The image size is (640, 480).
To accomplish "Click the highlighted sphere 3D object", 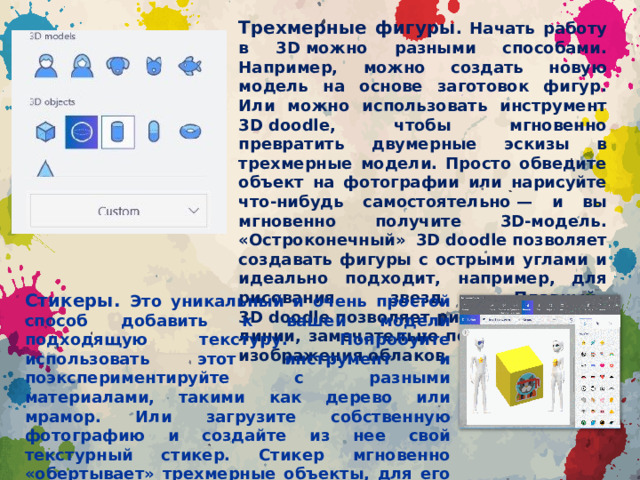I will [82, 132].
